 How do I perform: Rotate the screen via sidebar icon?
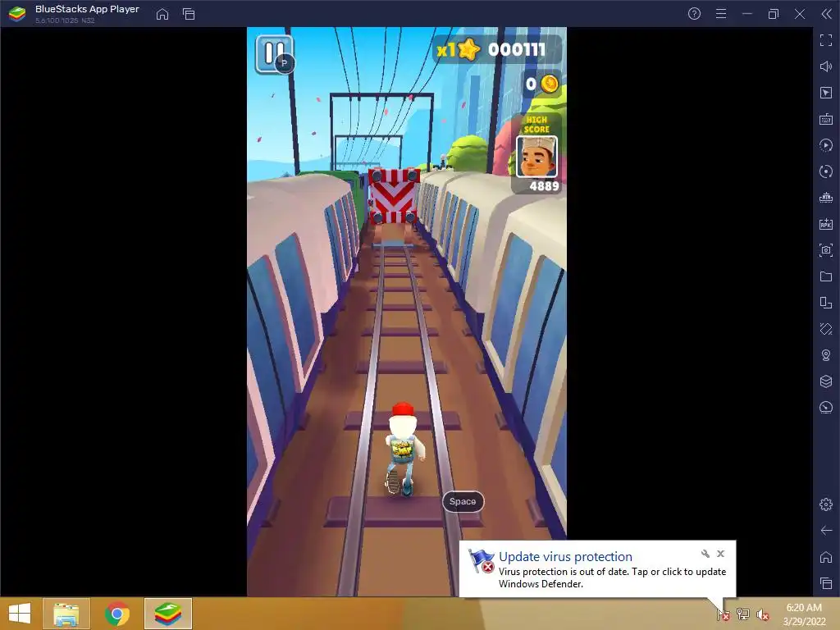click(826, 303)
